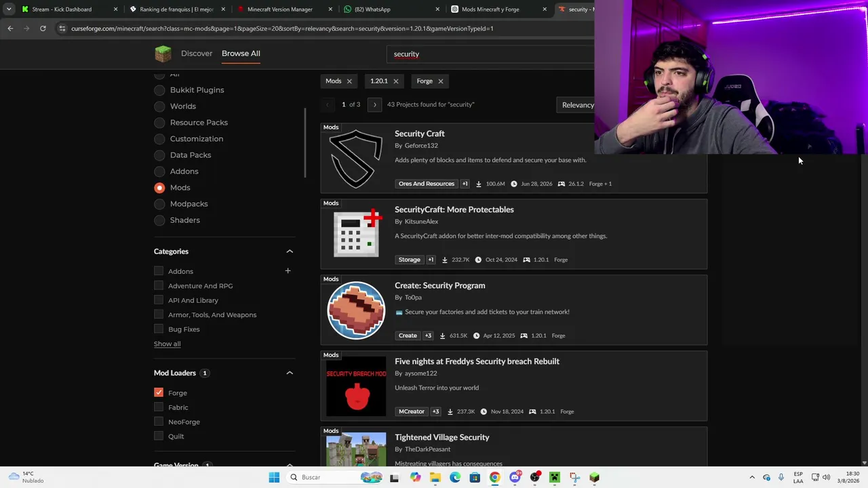The width and height of the screenshot is (868, 488).
Task: Switch to the Minecraft Version Manager tab
Action: tap(285, 9)
